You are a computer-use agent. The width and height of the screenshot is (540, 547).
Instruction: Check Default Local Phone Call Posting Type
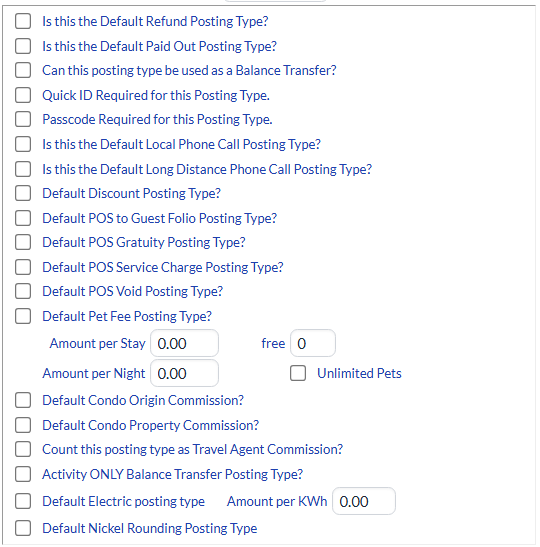click(x=23, y=144)
